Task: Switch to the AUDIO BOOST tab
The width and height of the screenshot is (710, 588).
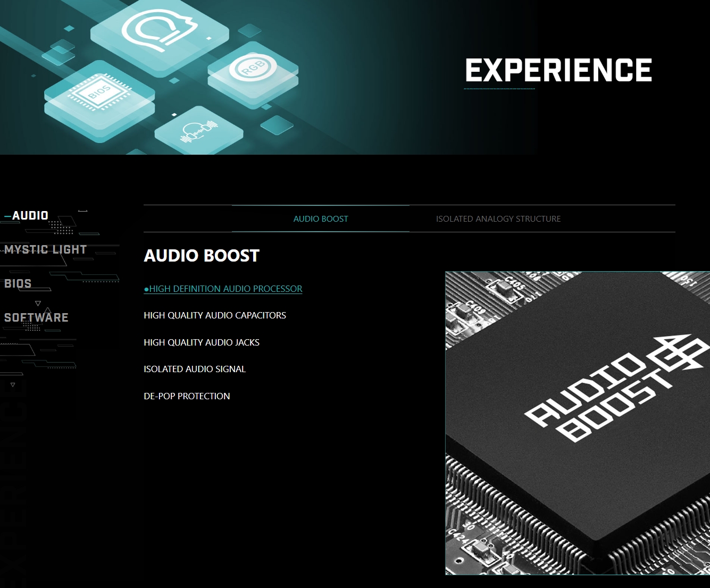Action: point(321,219)
